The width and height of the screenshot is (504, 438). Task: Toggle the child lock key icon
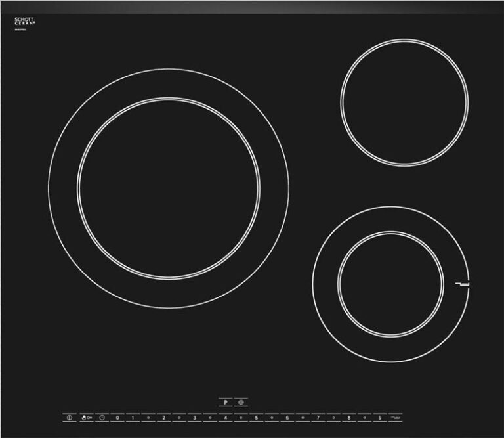pos(86,418)
